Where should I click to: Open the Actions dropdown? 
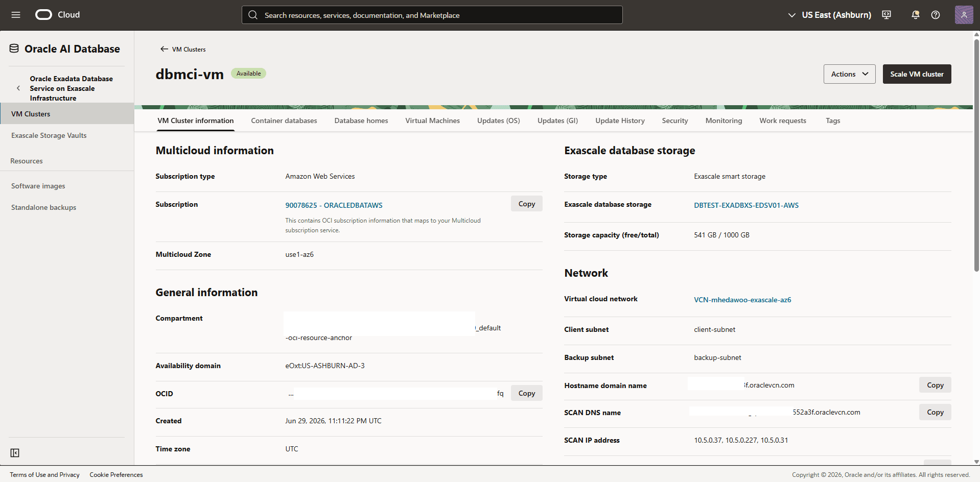click(x=849, y=74)
